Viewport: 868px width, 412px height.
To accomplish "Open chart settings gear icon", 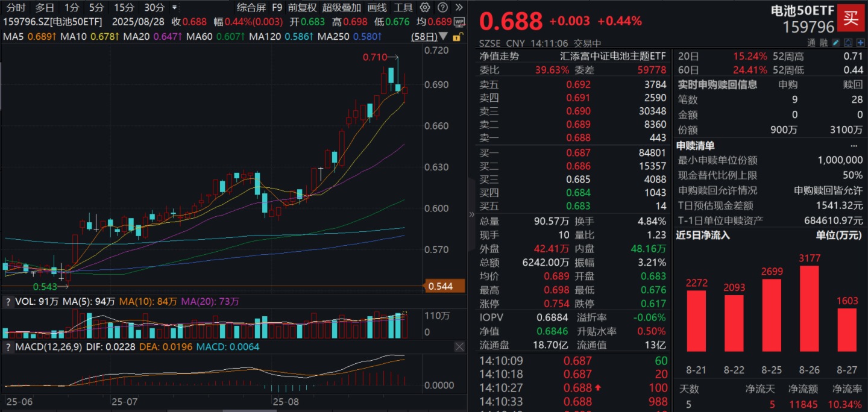I will pos(425,8).
